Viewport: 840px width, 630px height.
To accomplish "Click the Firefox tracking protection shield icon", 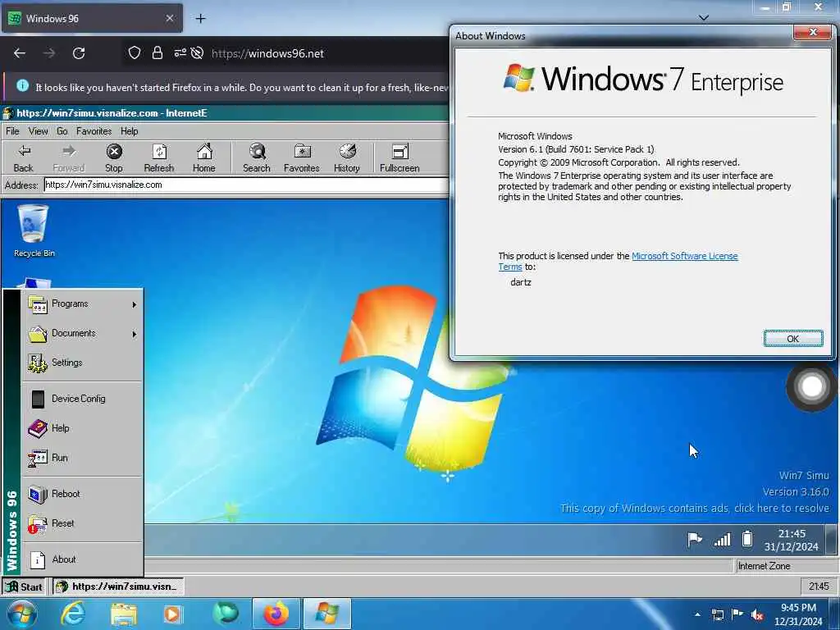I will click(135, 53).
